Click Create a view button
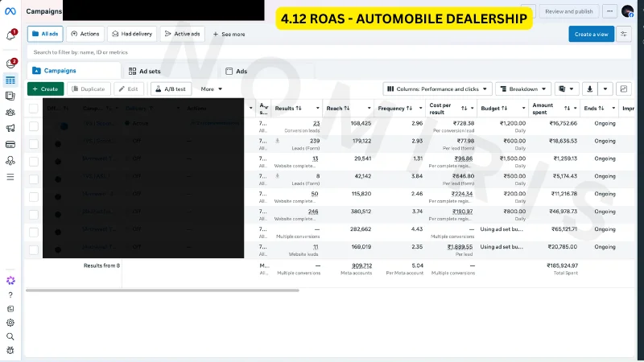Screen dimensions: 644x362 tap(592, 34)
